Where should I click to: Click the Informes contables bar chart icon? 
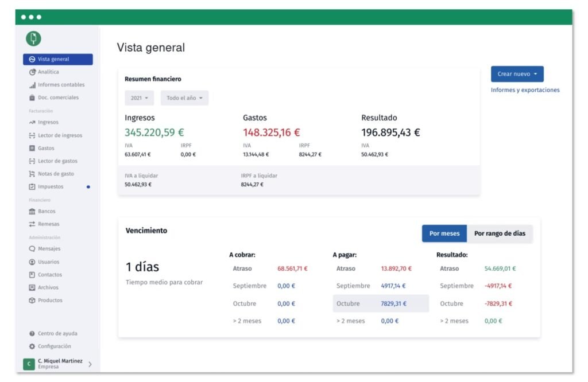(x=32, y=85)
